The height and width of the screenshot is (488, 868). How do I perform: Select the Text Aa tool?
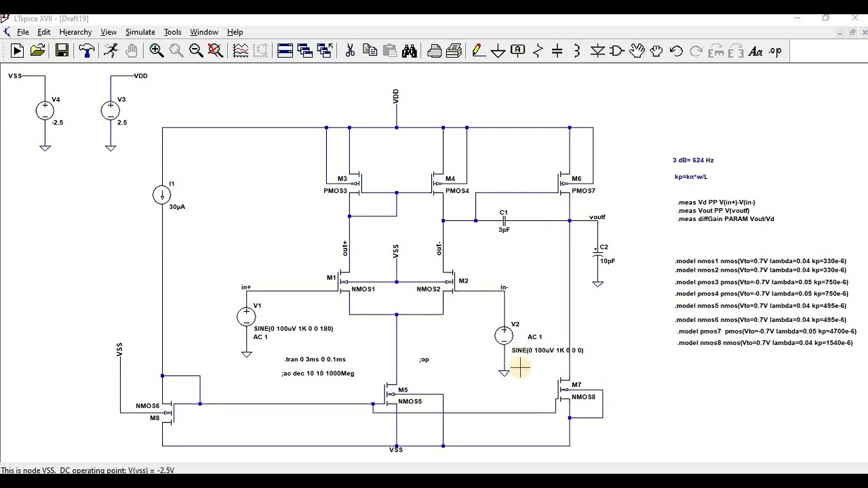[755, 51]
